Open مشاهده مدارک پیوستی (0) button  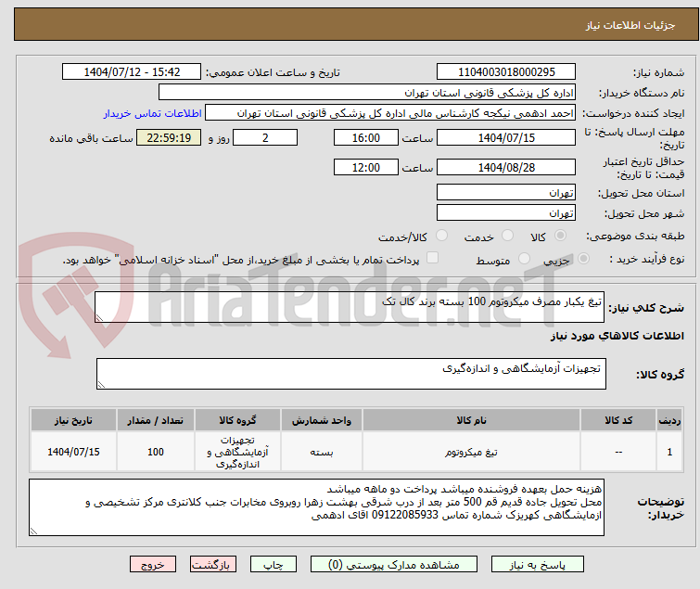[394, 565]
